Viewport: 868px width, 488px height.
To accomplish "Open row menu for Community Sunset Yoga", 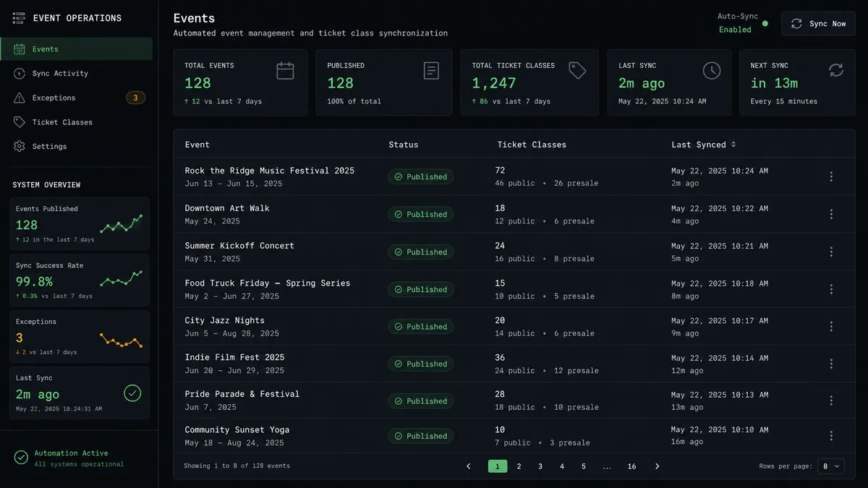I will [831, 436].
